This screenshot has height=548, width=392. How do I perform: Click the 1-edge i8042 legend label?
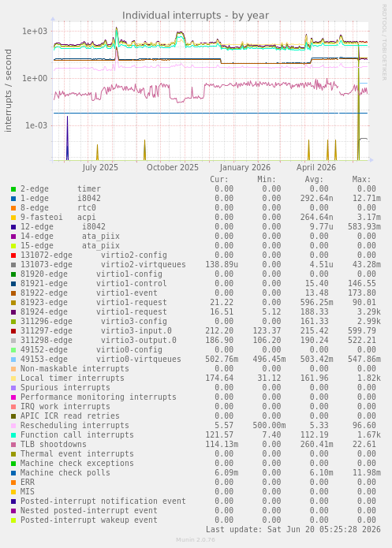point(61,199)
